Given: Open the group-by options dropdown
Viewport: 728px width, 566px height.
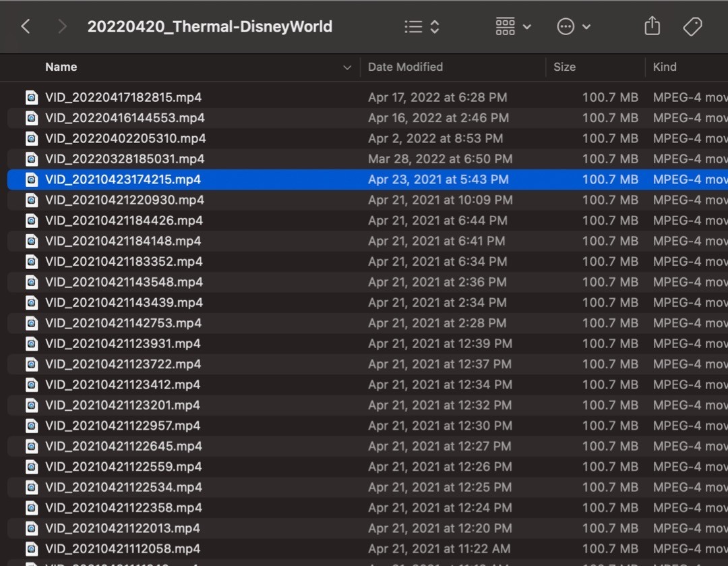Looking at the screenshot, I should [x=513, y=26].
